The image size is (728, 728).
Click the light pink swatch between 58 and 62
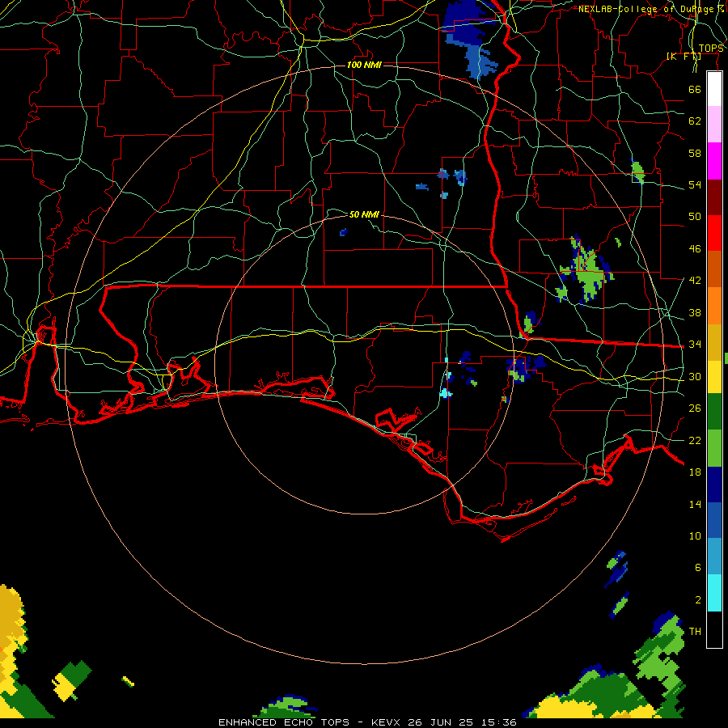[x=714, y=125]
